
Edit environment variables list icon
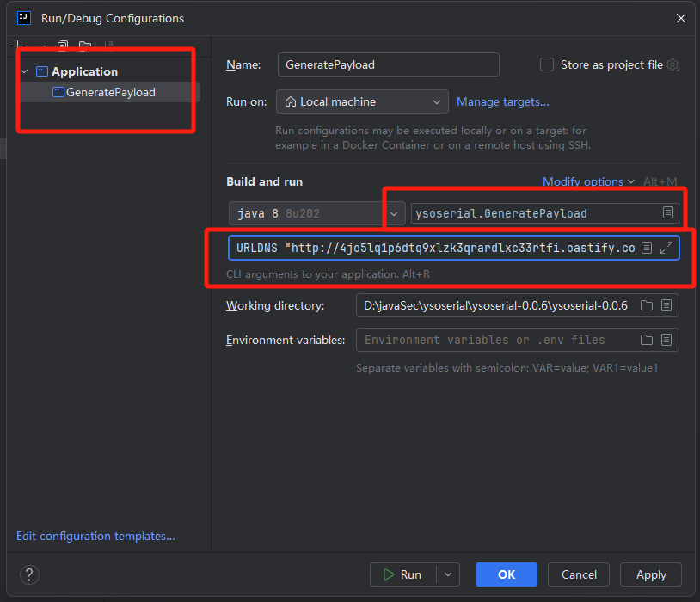coord(666,340)
